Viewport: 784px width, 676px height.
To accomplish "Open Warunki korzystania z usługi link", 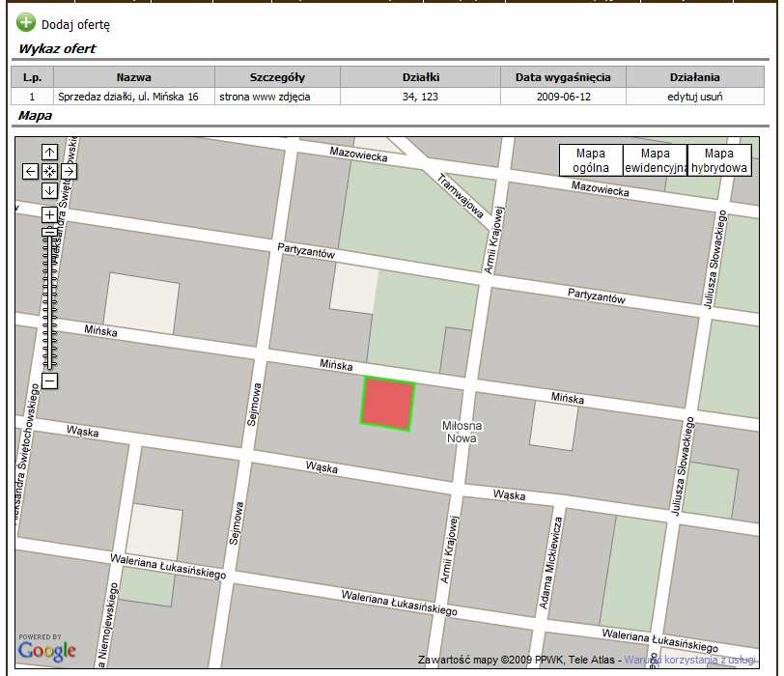I will [690, 660].
